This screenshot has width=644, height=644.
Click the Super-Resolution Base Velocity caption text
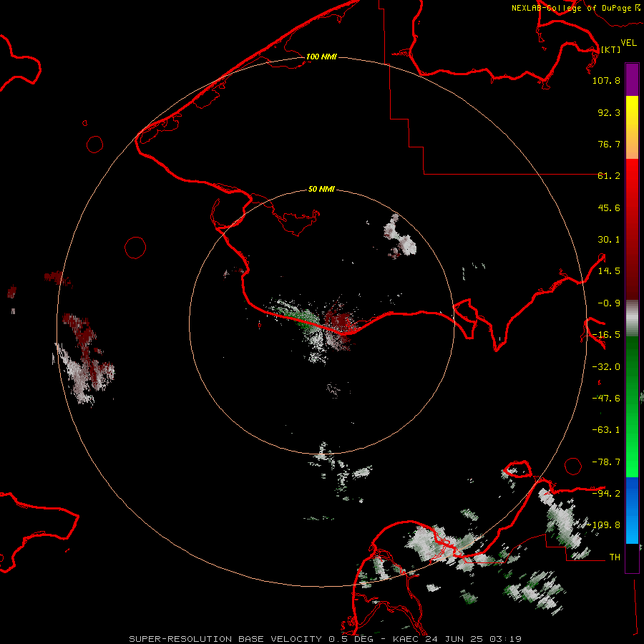[325, 639]
